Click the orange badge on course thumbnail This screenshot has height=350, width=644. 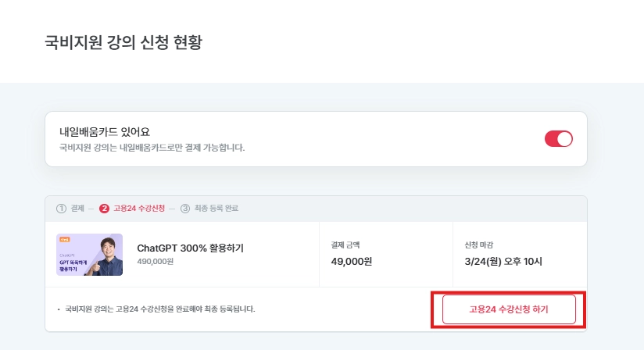(64, 240)
